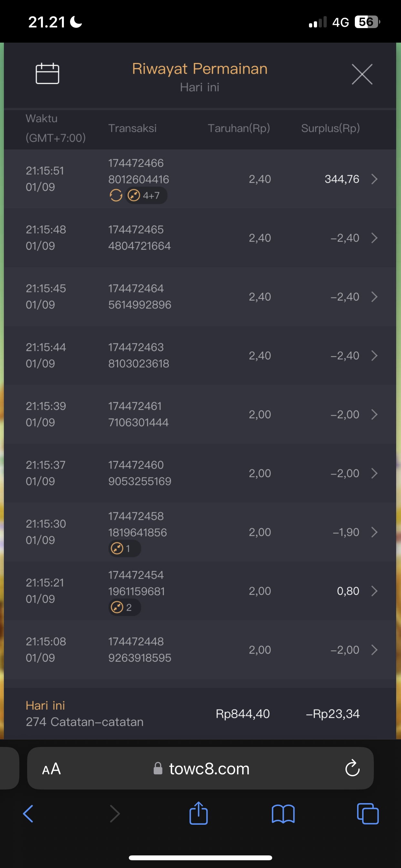Screen dimensions: 401x868
Task: Expand details for the 21:15:48 transaction
Action: click(374, 238)
